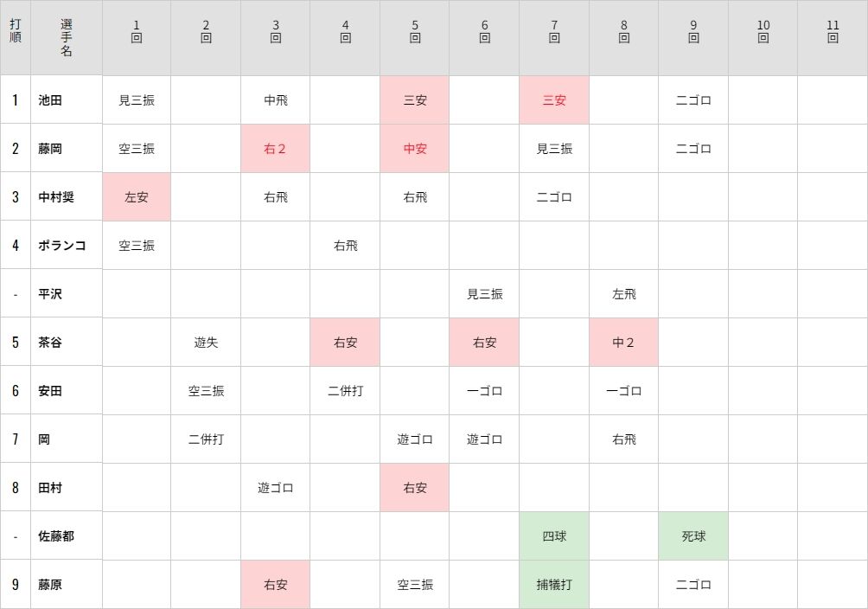Click the 選手名 column header

pyautogui.click(x=67, y=37)
